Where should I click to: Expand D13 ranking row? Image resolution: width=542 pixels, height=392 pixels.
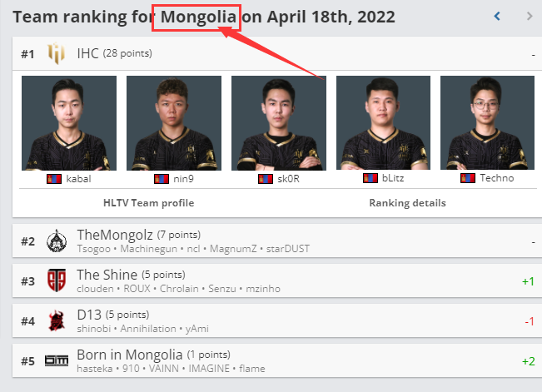(x=277, y=320)
